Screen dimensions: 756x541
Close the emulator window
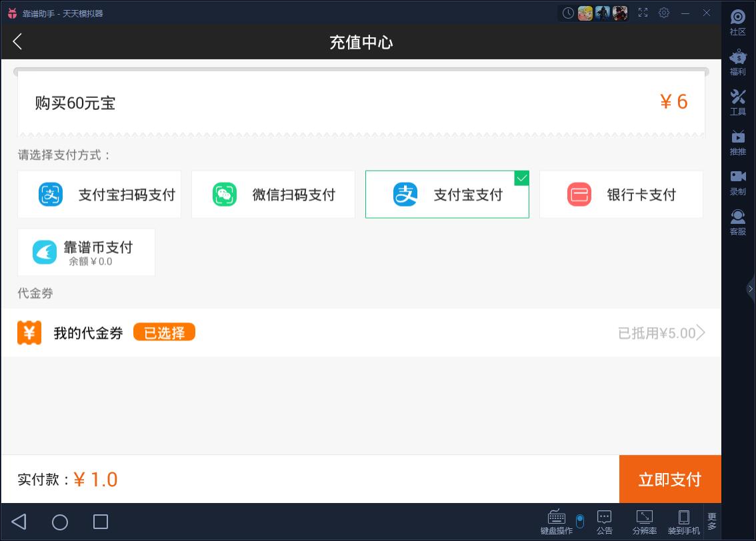(x=707, y=13)
